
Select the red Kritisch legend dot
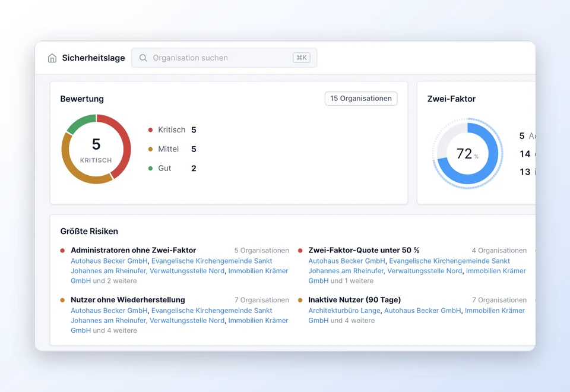coord(150,130)
